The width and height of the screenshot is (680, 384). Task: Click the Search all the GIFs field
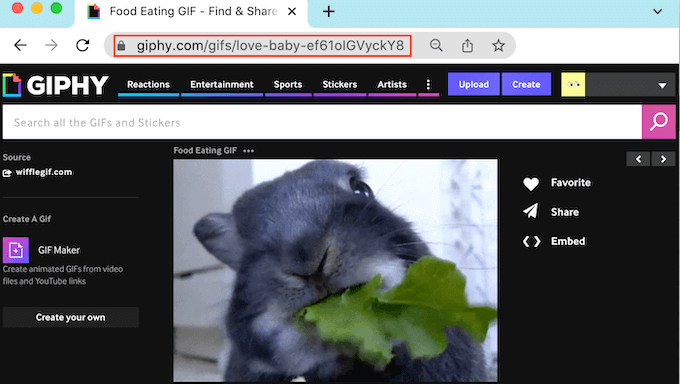(322, 122)
